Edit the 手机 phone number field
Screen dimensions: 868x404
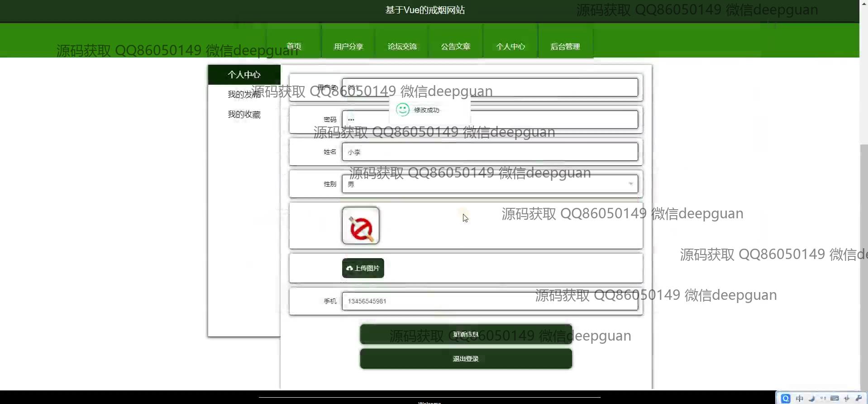pos(490,301)
